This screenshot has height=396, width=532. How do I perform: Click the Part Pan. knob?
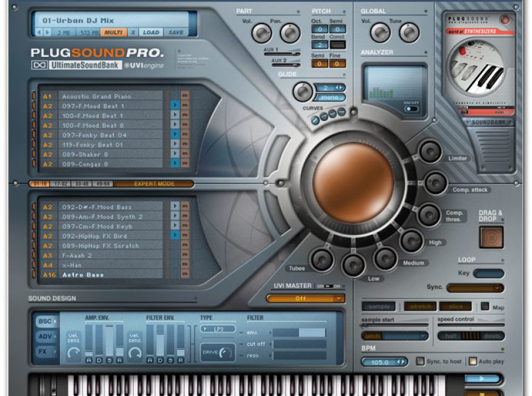coord(290,33)
